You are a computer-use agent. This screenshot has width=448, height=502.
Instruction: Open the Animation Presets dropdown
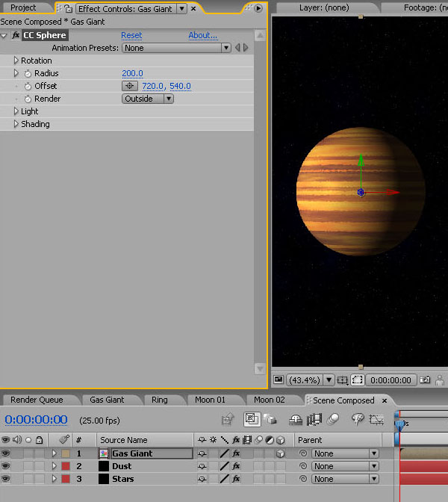coord(176,48)
